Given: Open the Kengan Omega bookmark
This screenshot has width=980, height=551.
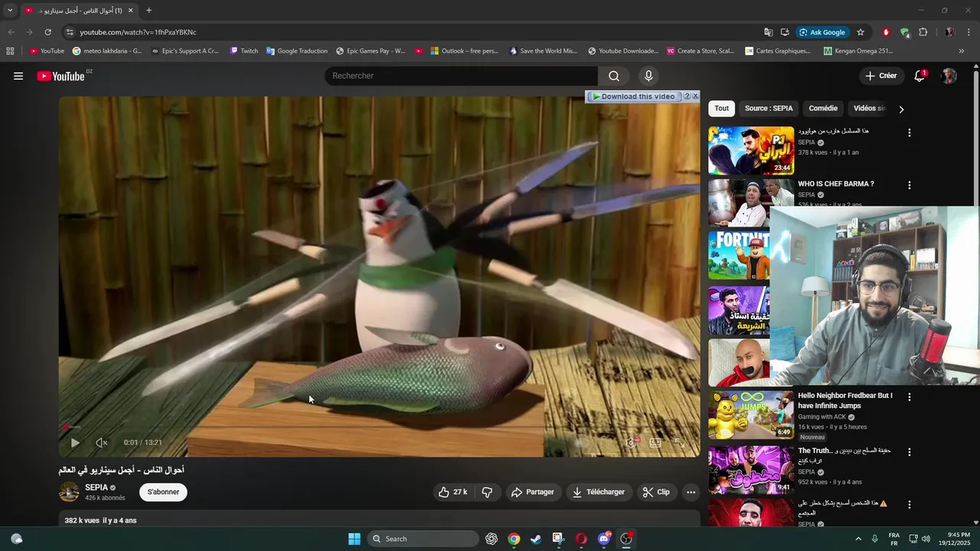Looking at the screenshot, I should [x=858, y=51].
